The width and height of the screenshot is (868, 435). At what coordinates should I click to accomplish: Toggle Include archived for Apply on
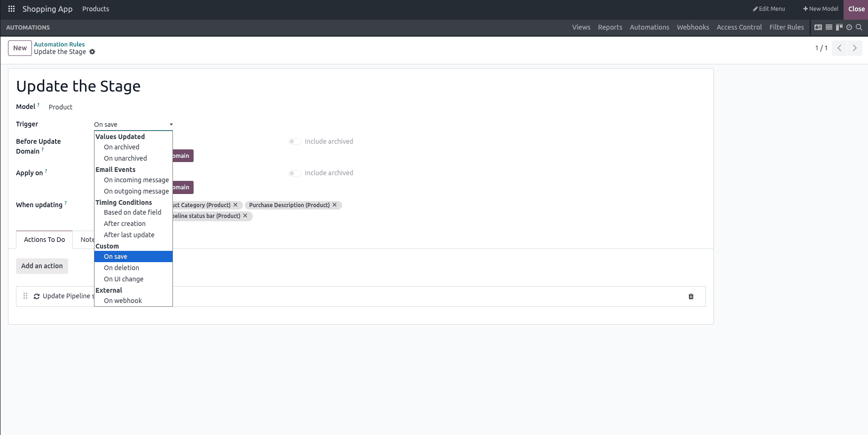(295, 173)
